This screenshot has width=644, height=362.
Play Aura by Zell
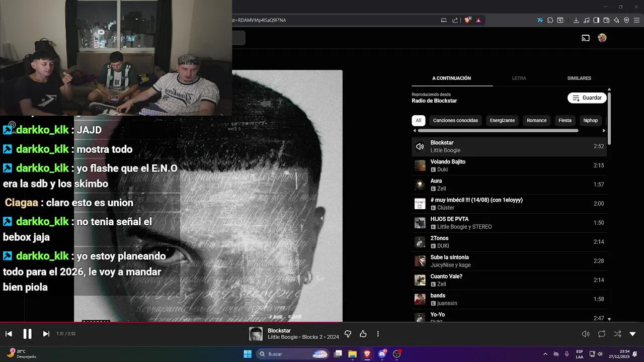point(509,185)
